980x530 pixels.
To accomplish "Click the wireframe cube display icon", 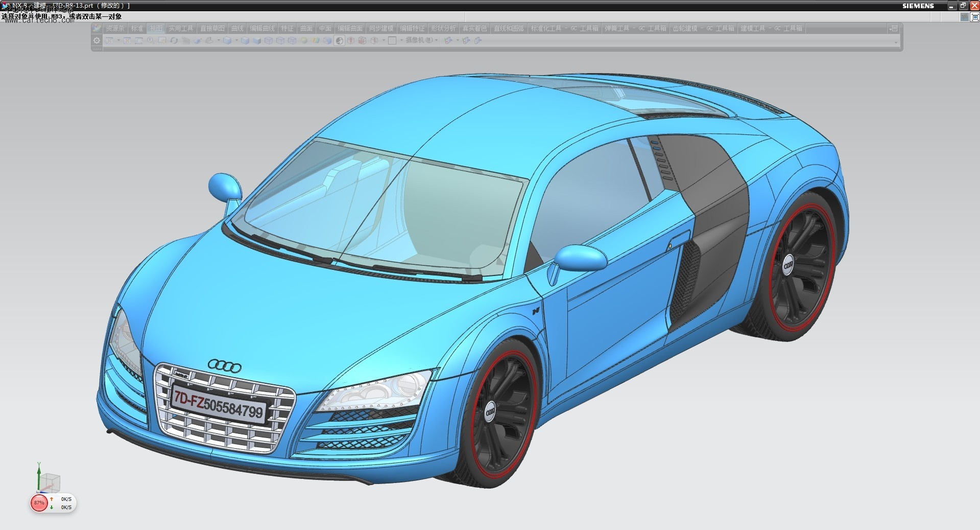I will coord(268,40).
